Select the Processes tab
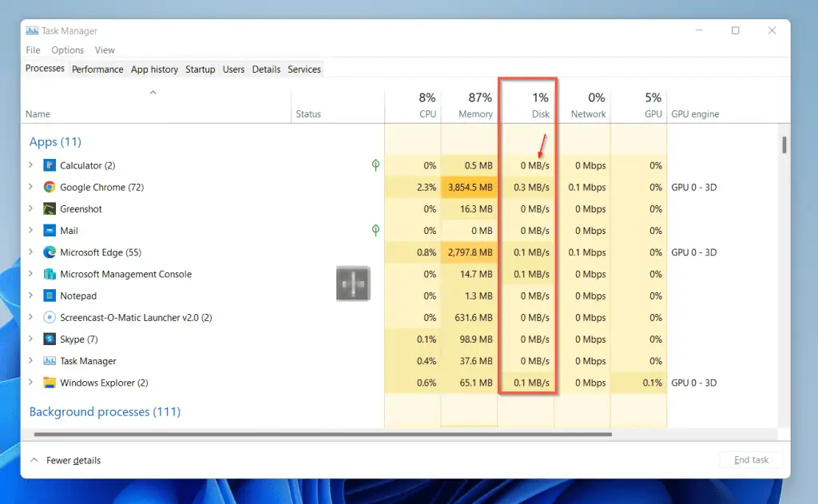 coord(45,69)
